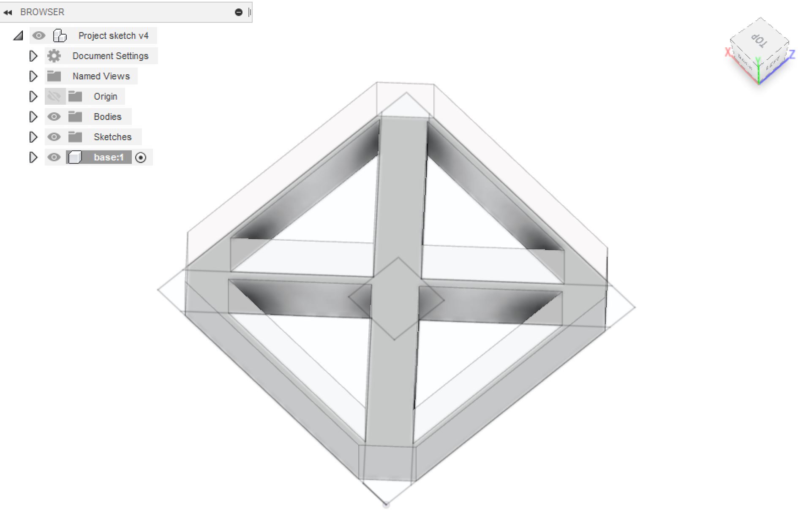Screen dimensions: 812x527
Task: Collapse the Browser panel with double arrows
Action: pos(8,12)
